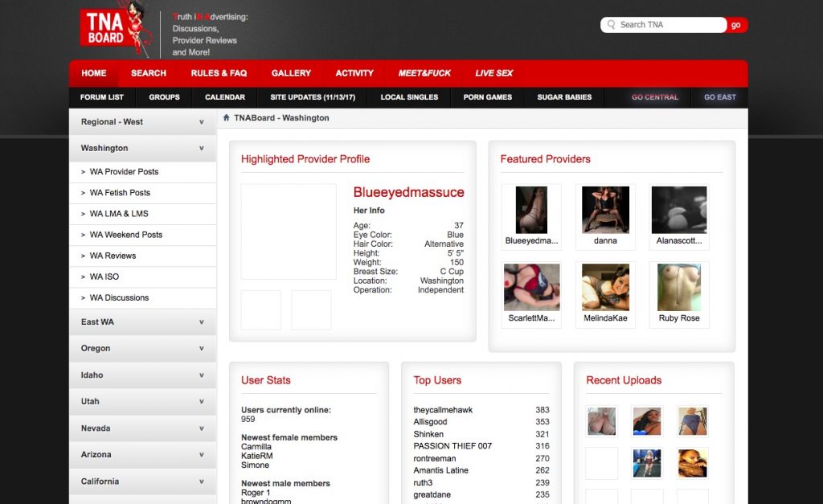Open the HOME tab

click(94, 73)
